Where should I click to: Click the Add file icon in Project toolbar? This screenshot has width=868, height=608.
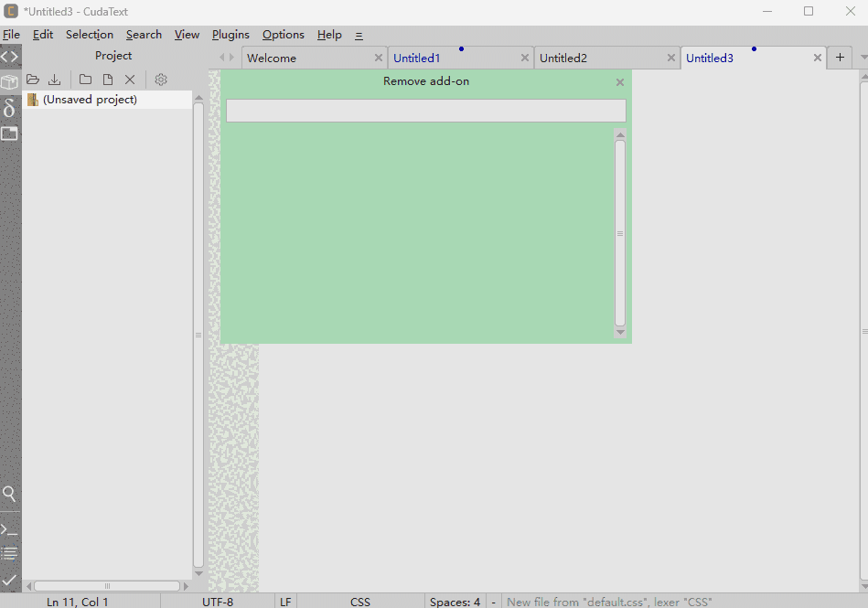coord(107,80)
